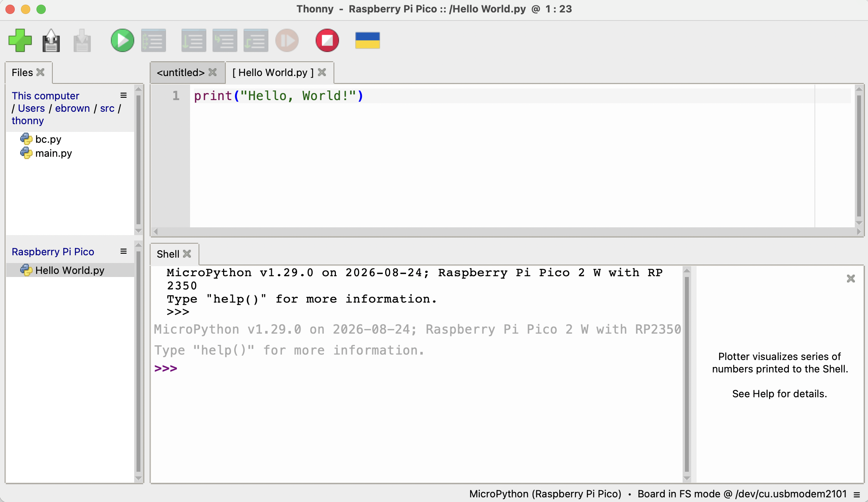Close the Shell panel tab
Screen dimensions: 868x502
[x=187, y=254]
